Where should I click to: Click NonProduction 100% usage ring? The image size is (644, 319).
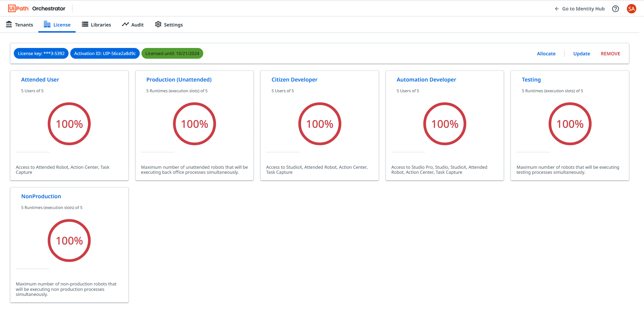point(69,241)
